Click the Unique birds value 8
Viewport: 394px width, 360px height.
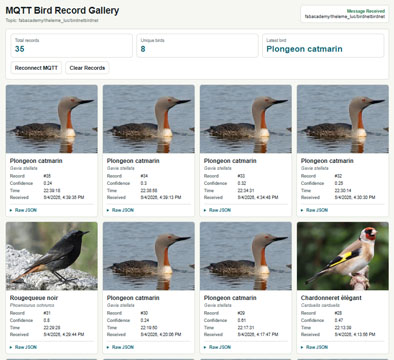(x=143, y=49)
